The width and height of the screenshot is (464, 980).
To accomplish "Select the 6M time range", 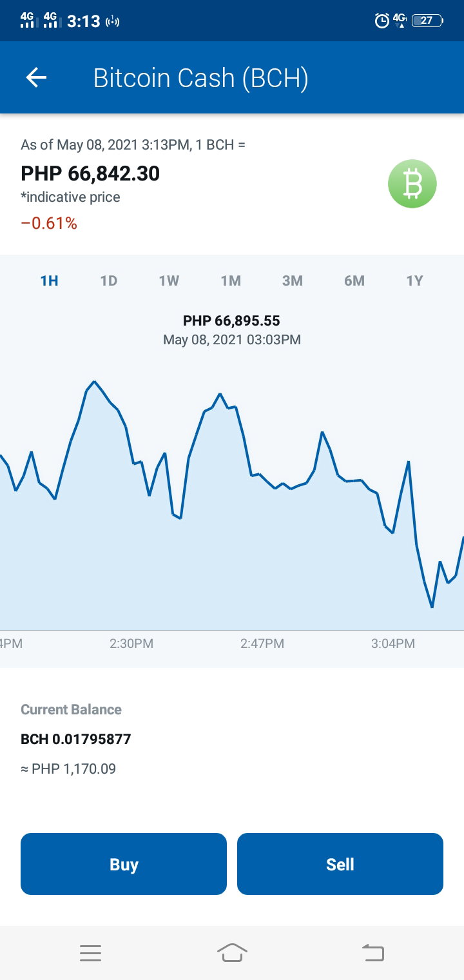I will click(354, 280).
